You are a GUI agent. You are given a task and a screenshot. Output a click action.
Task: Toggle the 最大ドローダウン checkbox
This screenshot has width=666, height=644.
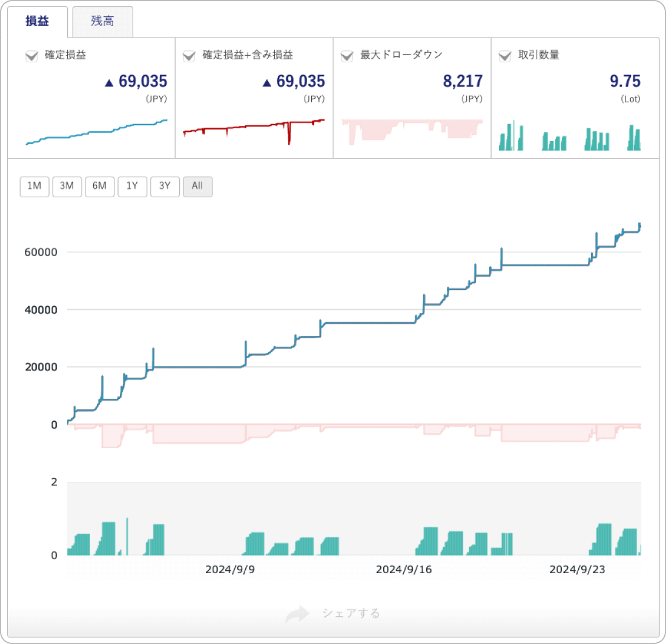(x=347, y=56)
